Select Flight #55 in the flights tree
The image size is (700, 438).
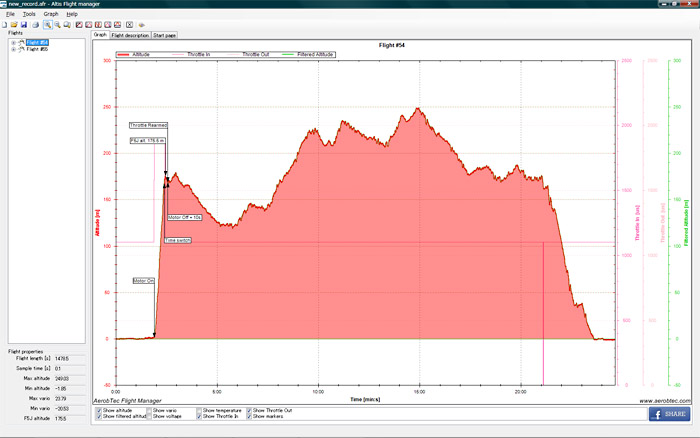[x=37, y=49]
